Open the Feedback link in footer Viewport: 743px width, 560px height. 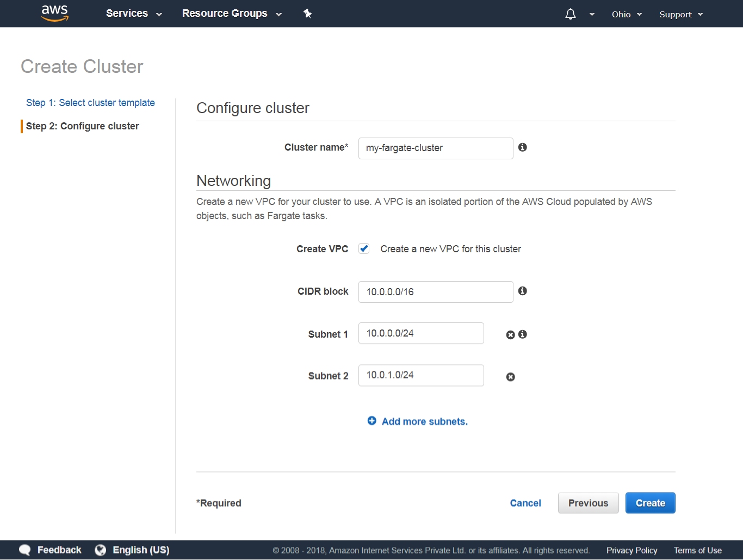[x=59, y=550]
